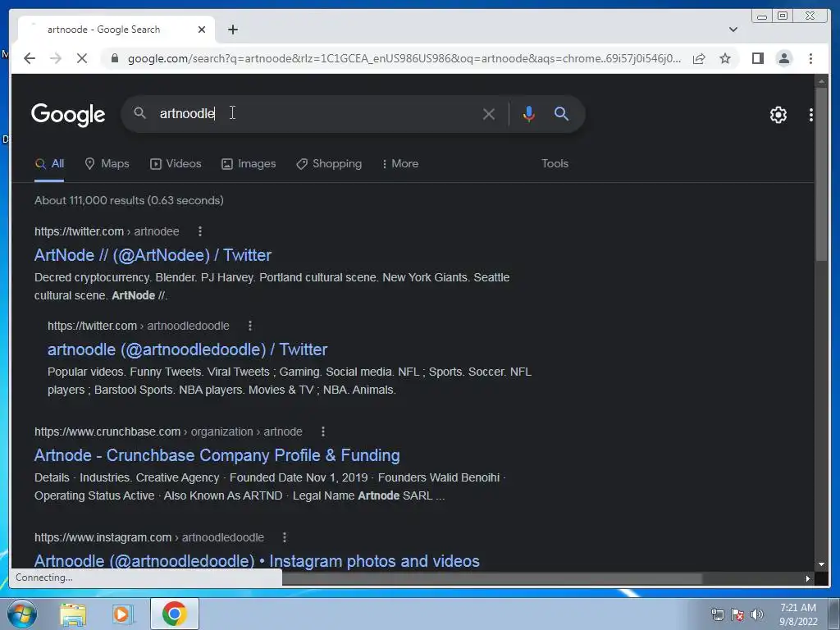Image resolution: width=840 pixels, height=630 pixels.
Task: Switch to Maps results
Action: tap(107, 164)
